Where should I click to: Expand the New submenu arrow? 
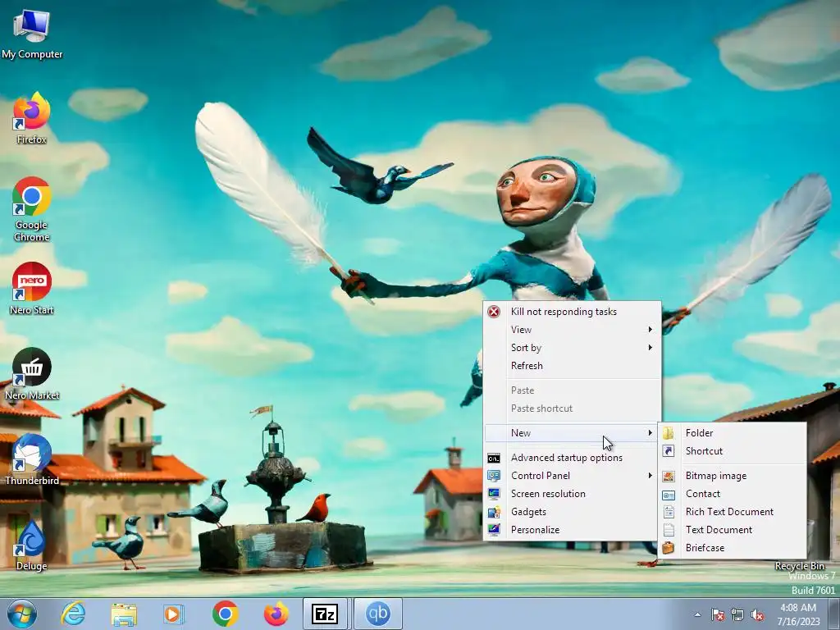651,433
